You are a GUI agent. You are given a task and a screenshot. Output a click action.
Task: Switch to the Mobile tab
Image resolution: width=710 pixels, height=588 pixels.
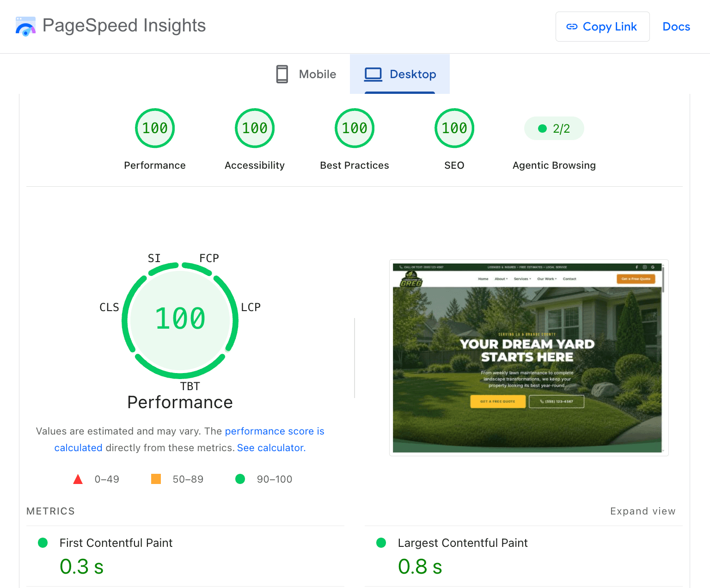point(306,74)
